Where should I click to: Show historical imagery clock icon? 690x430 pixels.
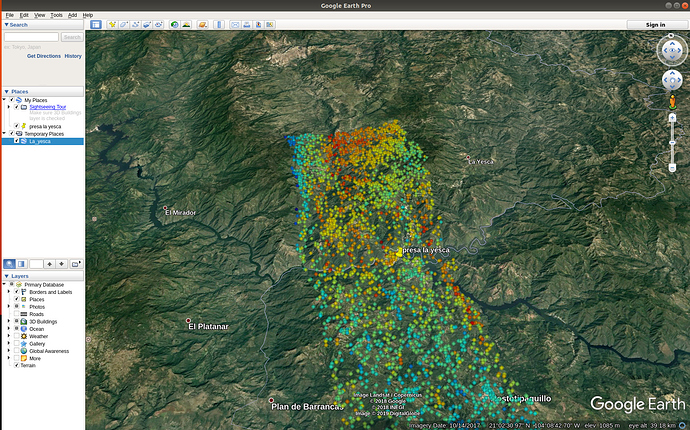pos(175,25)
